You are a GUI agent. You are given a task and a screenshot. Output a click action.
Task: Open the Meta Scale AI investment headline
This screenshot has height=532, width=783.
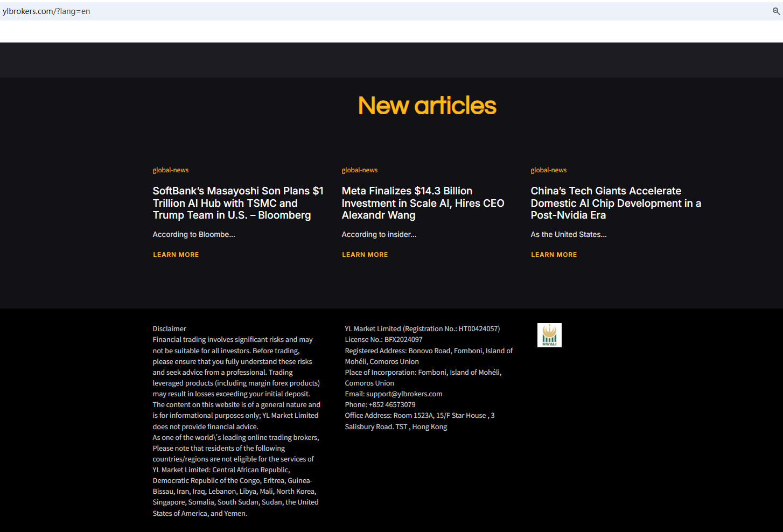[423, 203]
